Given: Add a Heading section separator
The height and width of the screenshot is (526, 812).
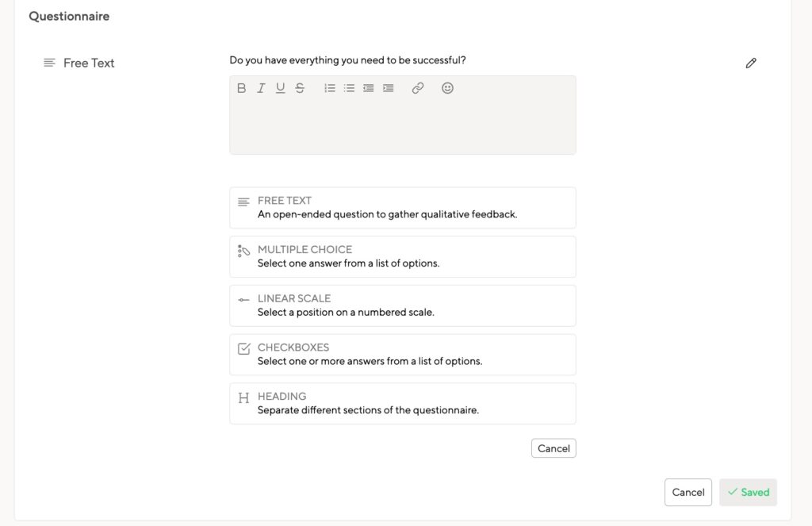Looking at the screenshot, I should (x=402, y=403).
